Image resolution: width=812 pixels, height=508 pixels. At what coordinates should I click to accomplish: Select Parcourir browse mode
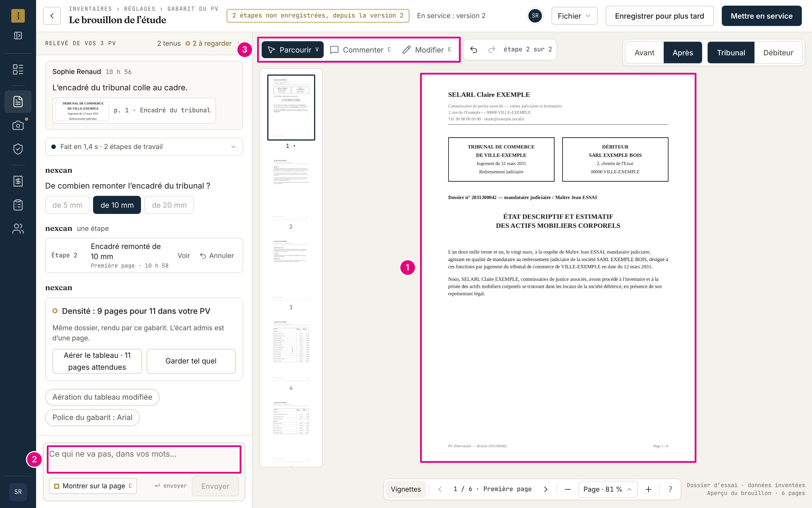(x=293, y=50)
